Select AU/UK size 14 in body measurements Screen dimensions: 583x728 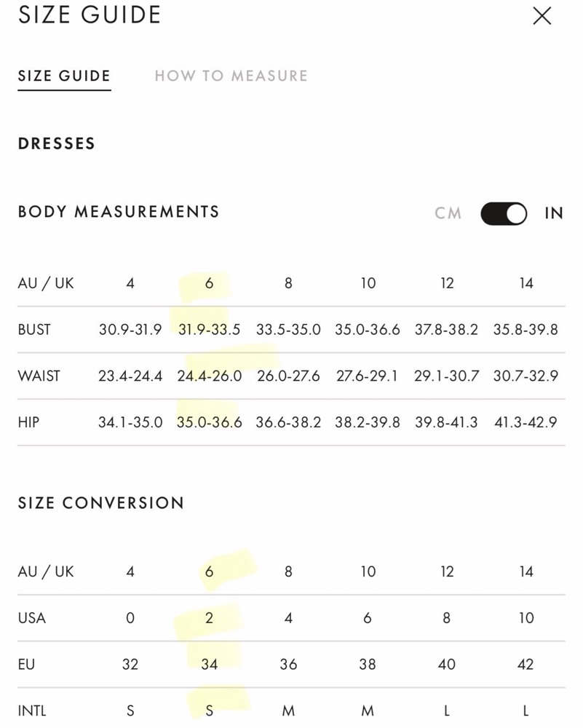(526, 282)
